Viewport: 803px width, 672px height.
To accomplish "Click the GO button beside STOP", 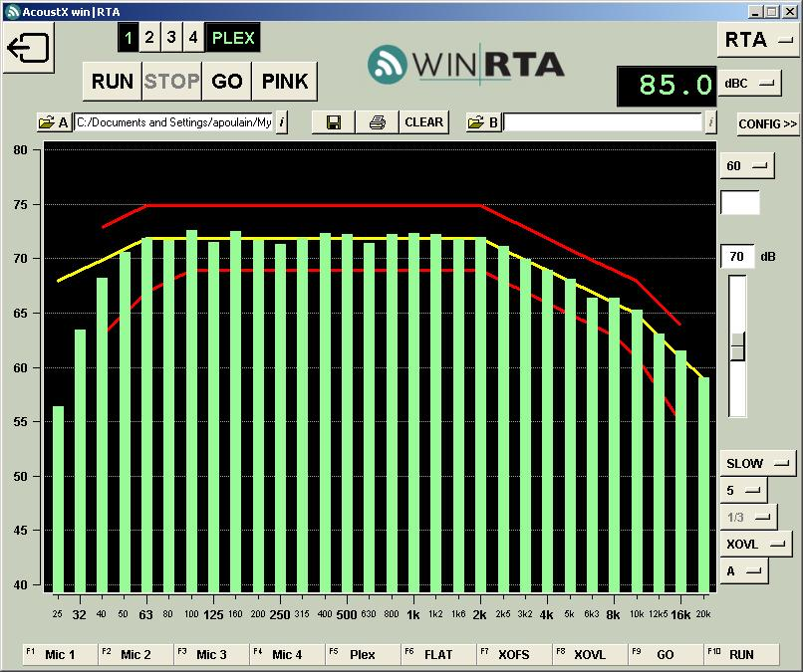I will [227, 82].
